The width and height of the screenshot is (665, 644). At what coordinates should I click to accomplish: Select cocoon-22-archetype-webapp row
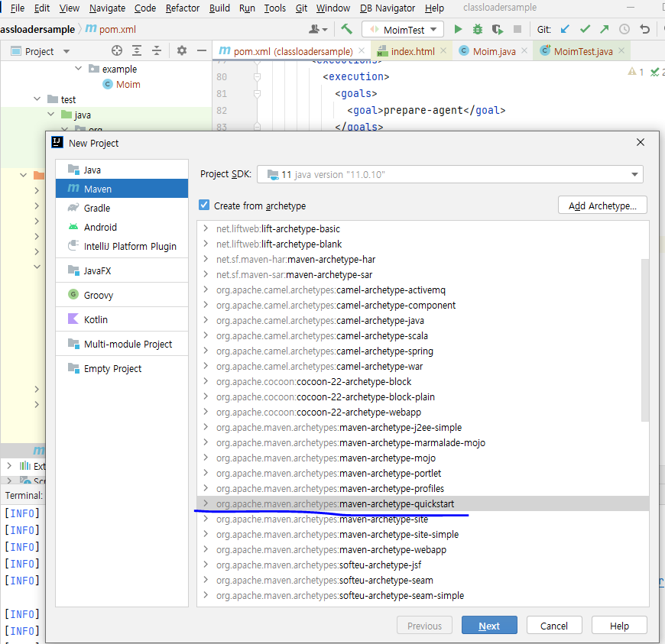[x=423, y=412]
